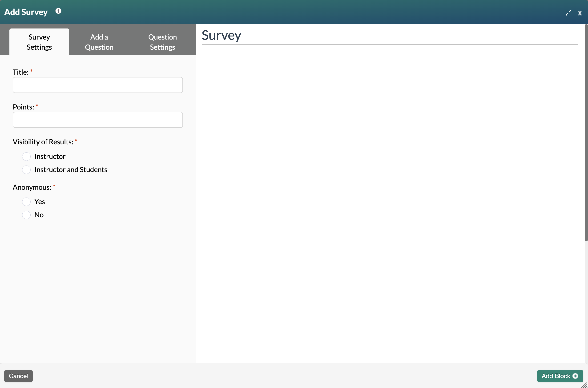The width and height of the screenshot is (588, 388).
Task: Cancel the survey creation
Action: tap(19, 376)
